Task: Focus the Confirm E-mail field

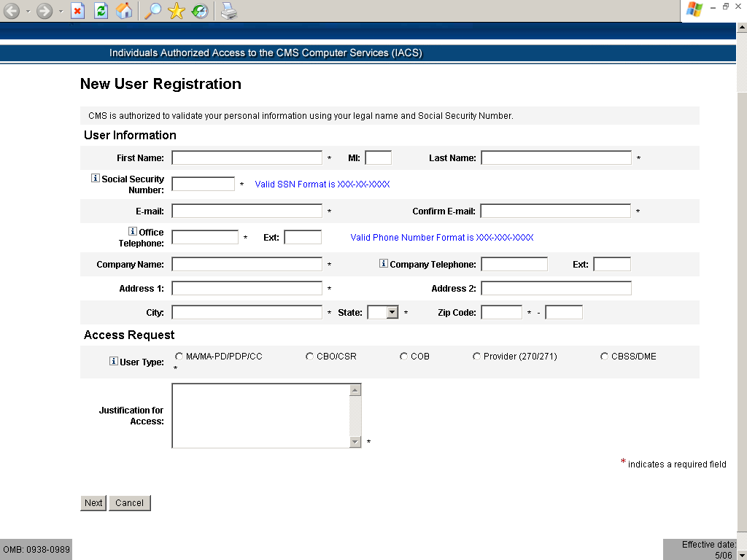Action: [555, 211]
